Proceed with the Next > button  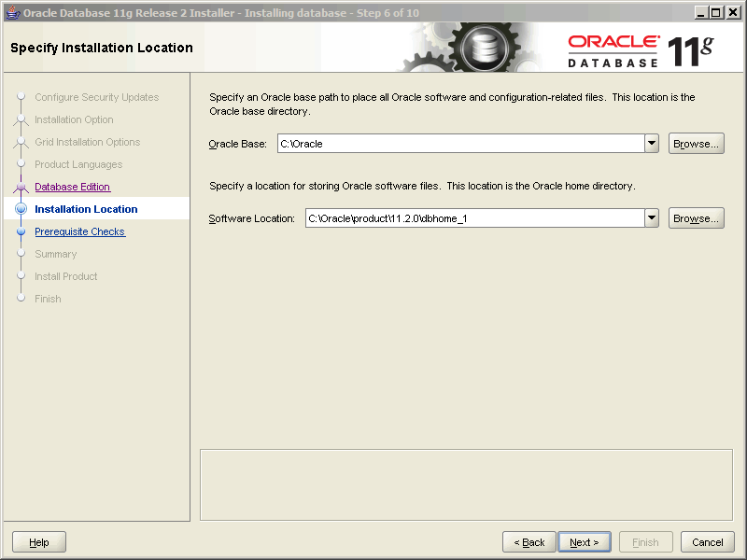tap(585, 542)
